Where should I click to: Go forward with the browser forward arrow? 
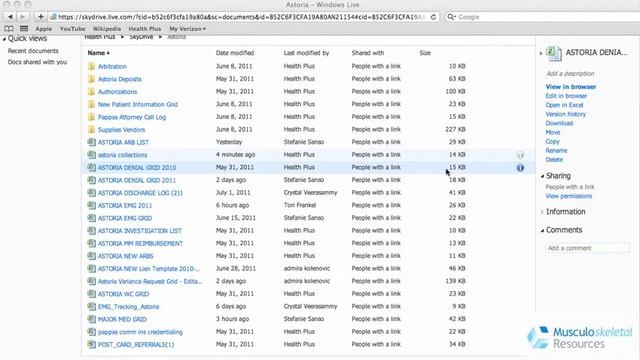pyautogui.click(x=22, y=17)
